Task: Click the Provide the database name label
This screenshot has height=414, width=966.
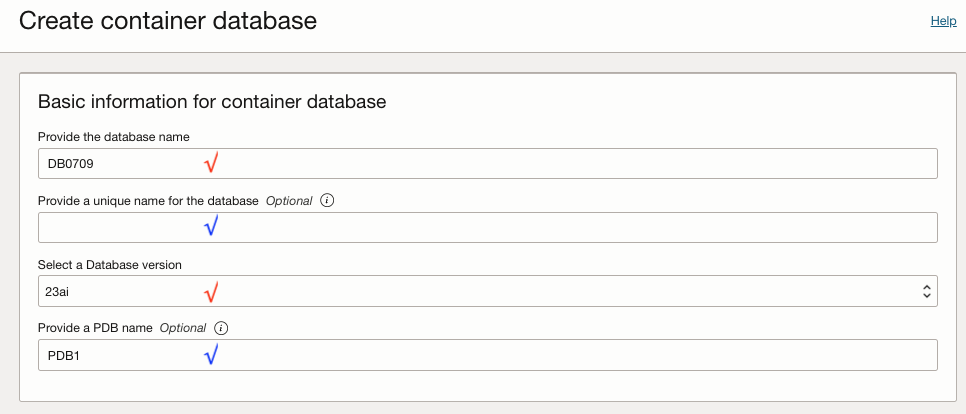Action: [114, 137]
